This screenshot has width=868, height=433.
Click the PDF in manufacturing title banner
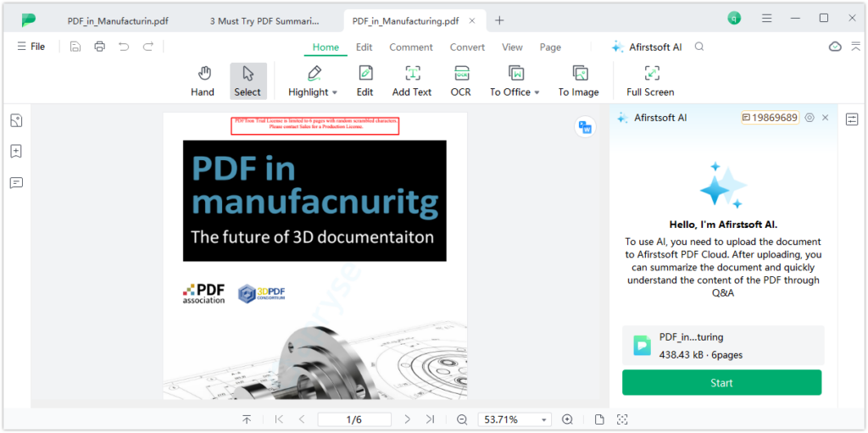tap(314, 201)
